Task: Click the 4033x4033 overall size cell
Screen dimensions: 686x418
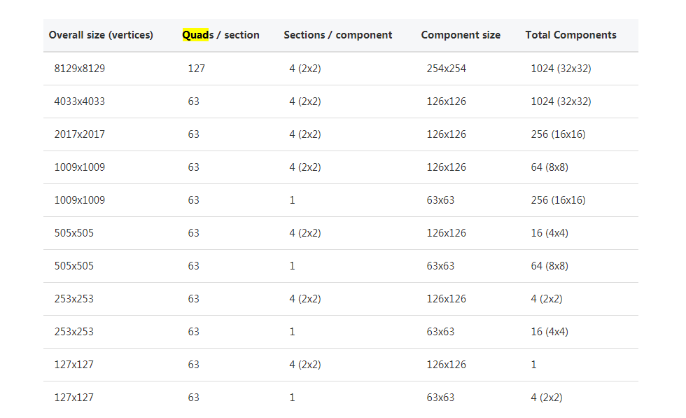Action: pos(80,101)
